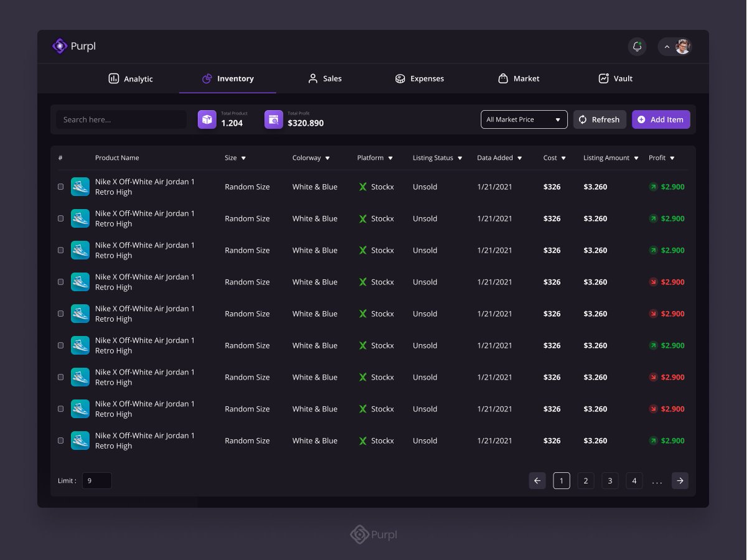Go to the next page with right arrow
The height and width of the screenshot is (560, 747).
[x=680, y=480]
